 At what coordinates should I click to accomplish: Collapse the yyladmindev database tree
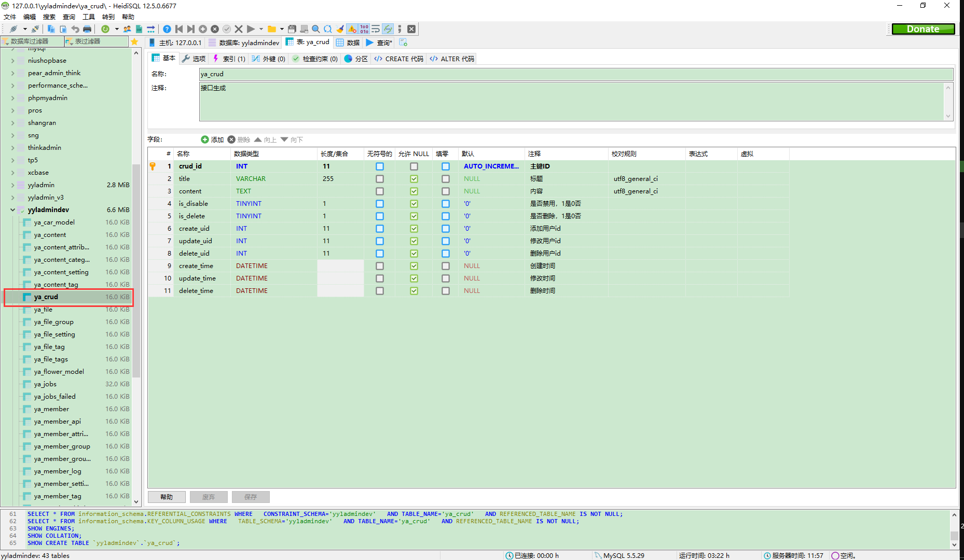point(12,210)
